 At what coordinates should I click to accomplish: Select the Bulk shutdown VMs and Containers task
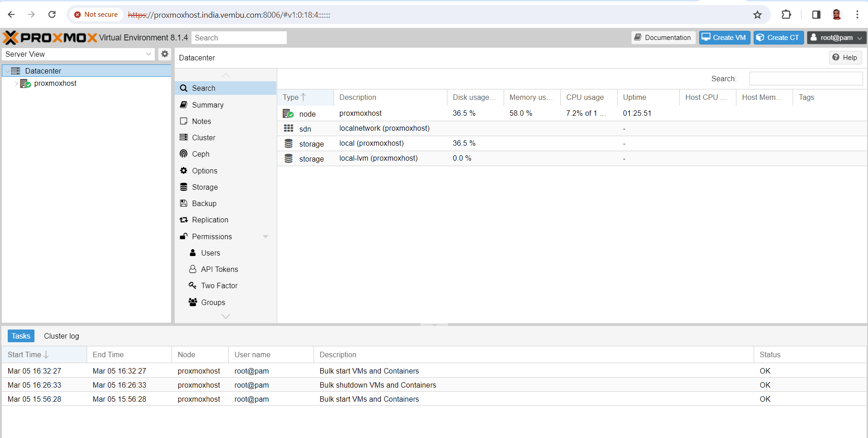(434, 385)
